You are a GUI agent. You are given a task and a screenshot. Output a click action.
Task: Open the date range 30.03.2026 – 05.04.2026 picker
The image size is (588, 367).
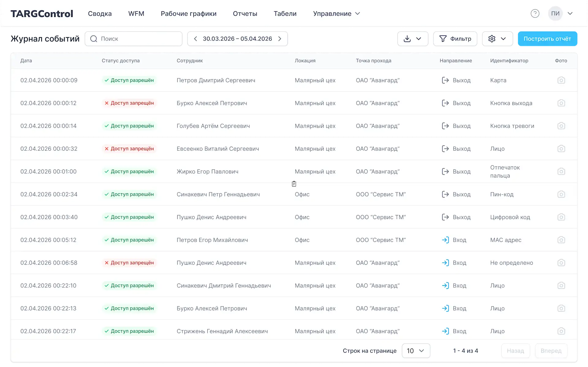(x=237, y=39)
